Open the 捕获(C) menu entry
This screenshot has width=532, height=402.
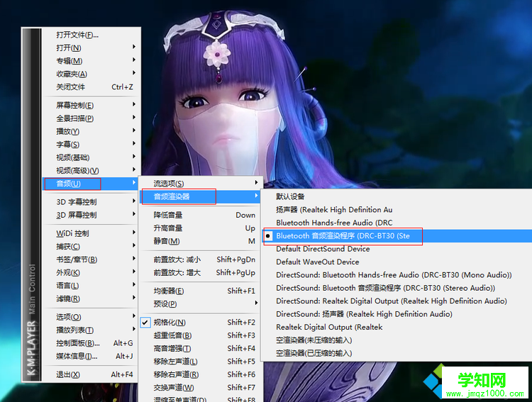(91, 246)
